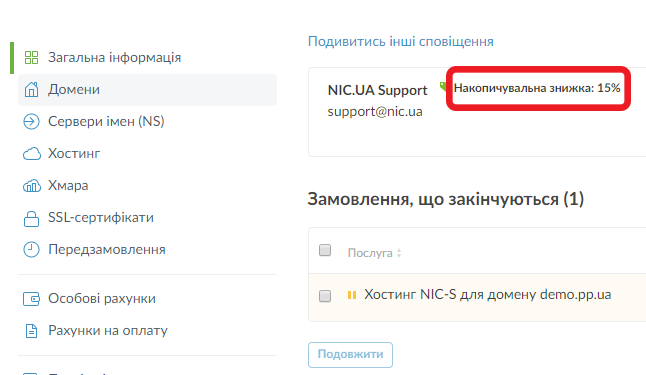Click the arrow-circle icon for Сервери імен
This screenshot has width=646, height=375.
[x=31, y=122]
